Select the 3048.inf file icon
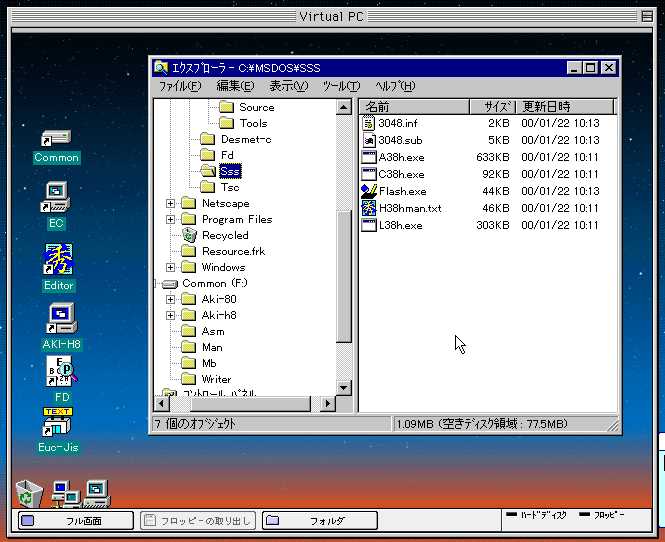The height and width of the screenshot is (542, 665). [x=369, y=123]
